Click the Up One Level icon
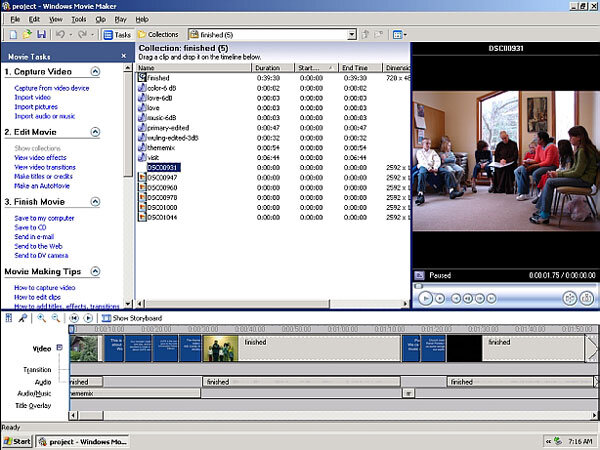The height and width of the screenshot is (450, 600). pos(365,35)
